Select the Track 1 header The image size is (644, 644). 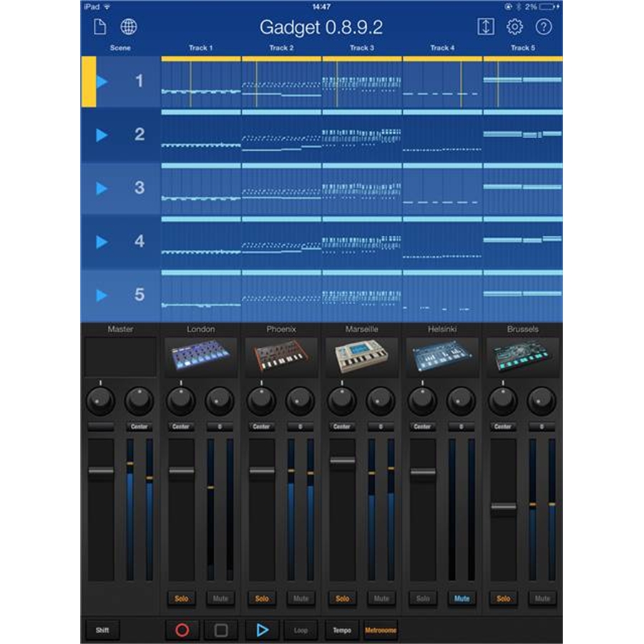pyautogui.click(x=201, y=48)
